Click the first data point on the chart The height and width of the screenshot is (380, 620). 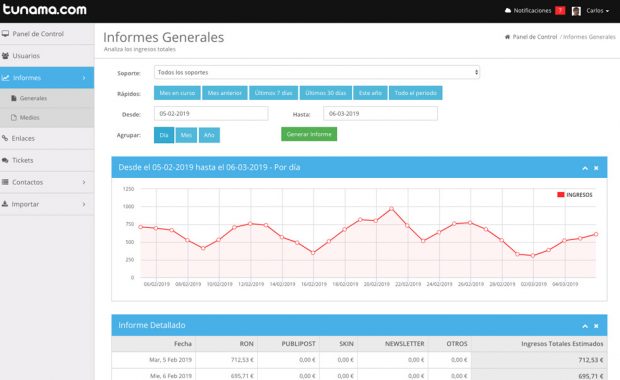click(x=140, y=227)
